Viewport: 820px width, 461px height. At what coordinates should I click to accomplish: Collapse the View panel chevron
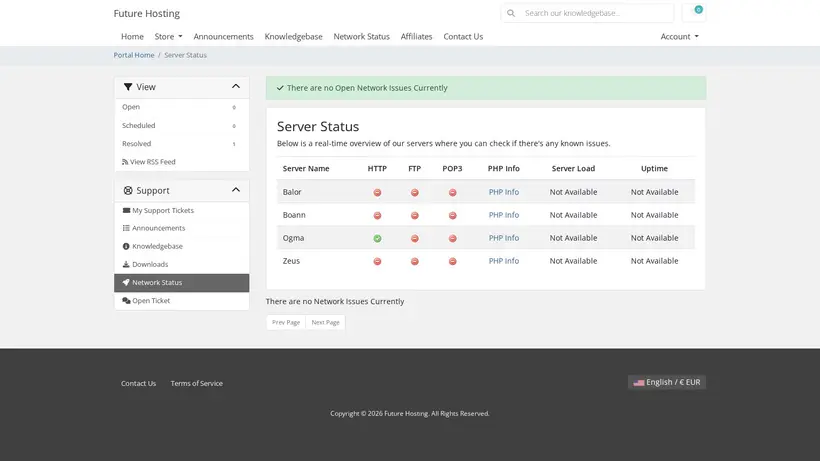tap(236, 86)
